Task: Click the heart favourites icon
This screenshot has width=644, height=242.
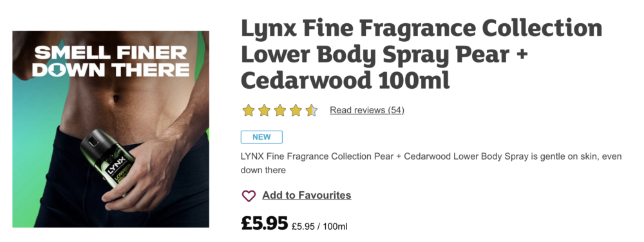Action: [249, 196]
